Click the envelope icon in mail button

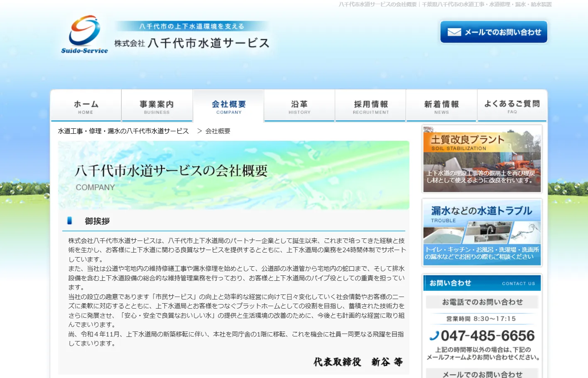tap(454, 32)
